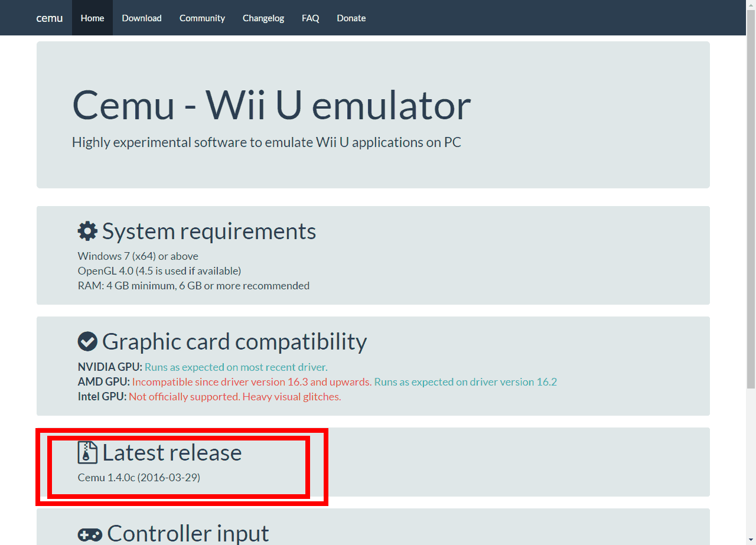The height and width of the screenshot is (545, 756).
Task: Click the gamepad icon beside Controller input
Action: (x=90, y=535)
